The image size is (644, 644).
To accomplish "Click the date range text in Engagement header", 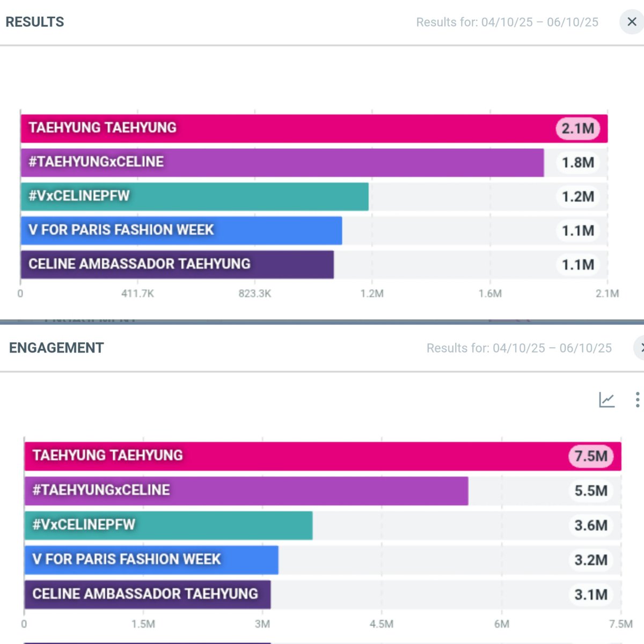I will point(519,348).
